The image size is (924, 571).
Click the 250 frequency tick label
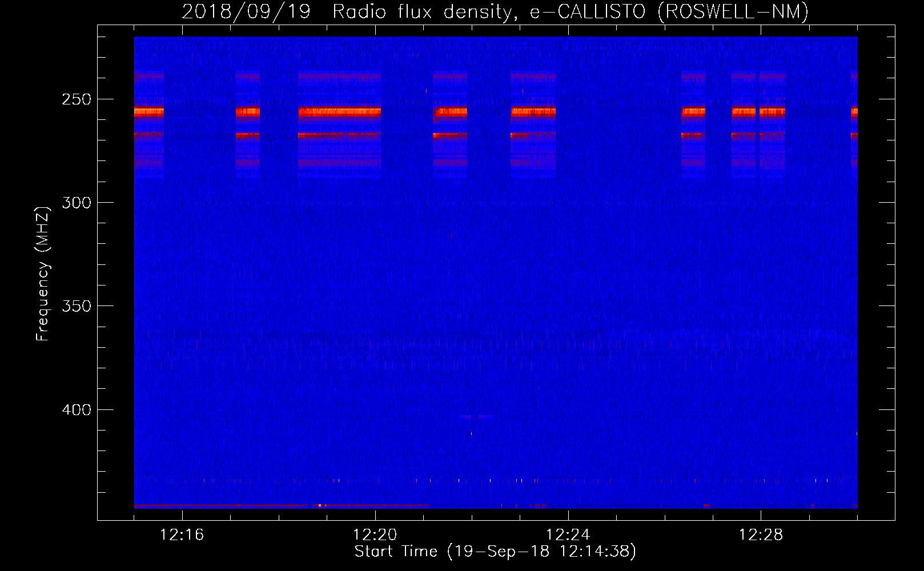click(x=77, y=99)
